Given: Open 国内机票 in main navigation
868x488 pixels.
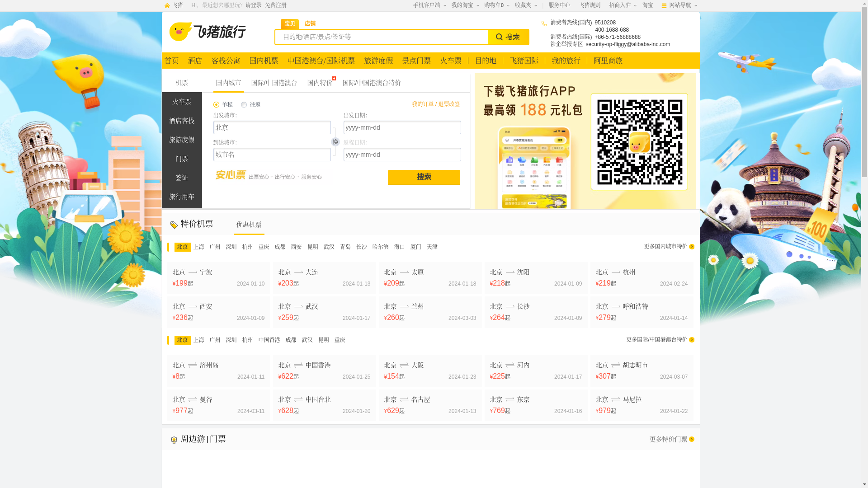Looking at the screenshot, I should tap(264, 61).
